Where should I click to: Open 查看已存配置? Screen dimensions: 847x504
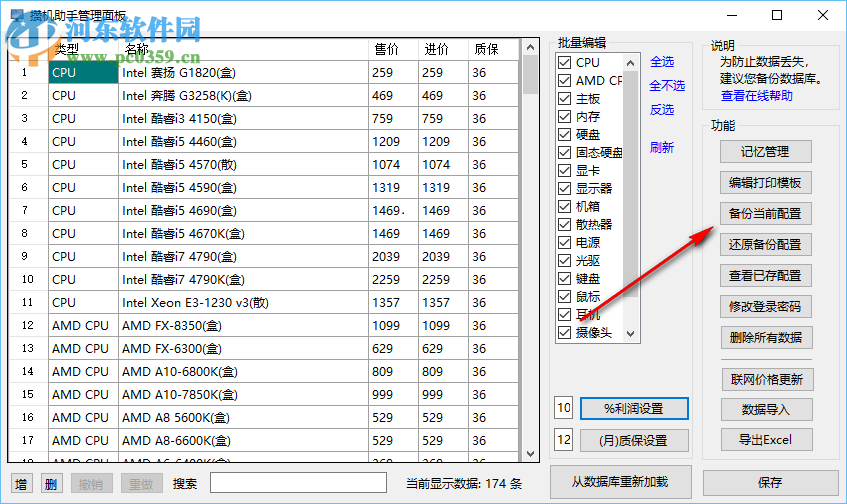click(x=765, y=276)
